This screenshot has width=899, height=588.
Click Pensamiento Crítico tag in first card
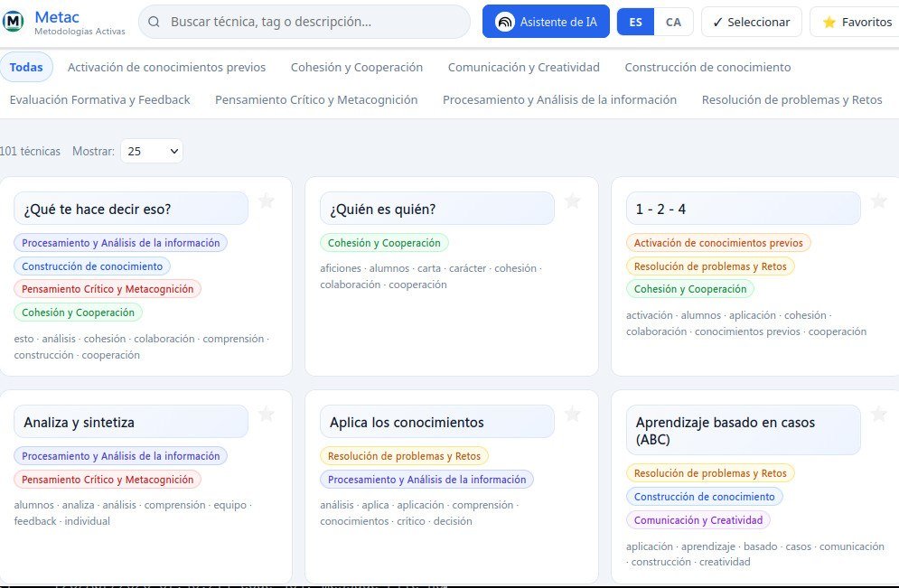pos(108,289)
